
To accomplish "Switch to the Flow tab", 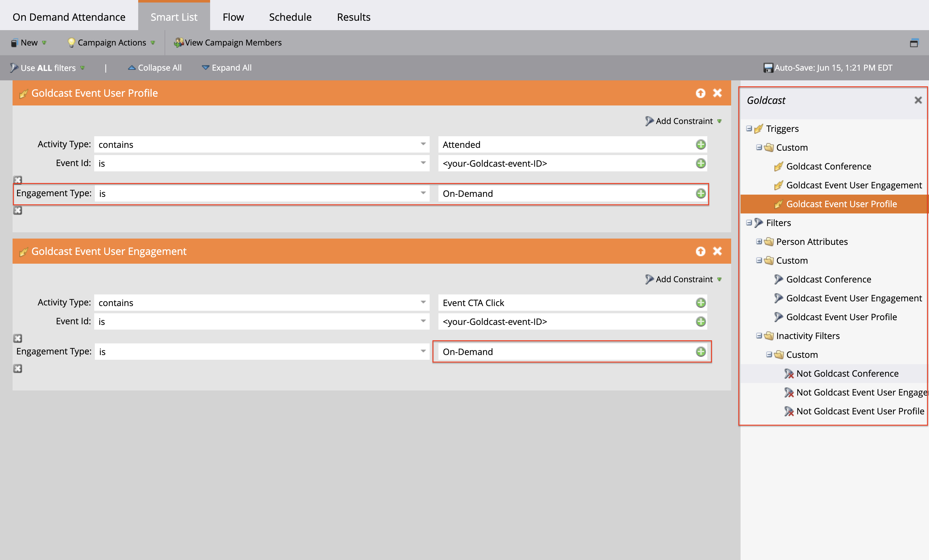I will (233, 17).
